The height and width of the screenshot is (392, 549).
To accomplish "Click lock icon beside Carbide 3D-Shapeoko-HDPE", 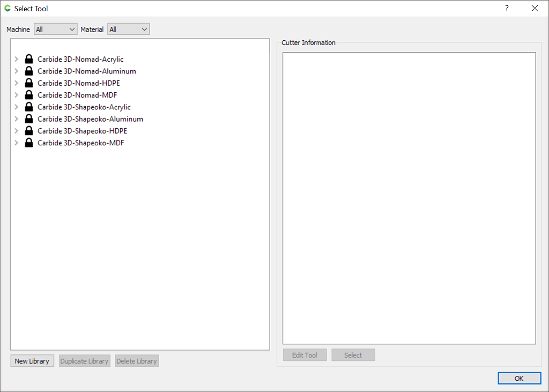I will [x=29, y=130].
